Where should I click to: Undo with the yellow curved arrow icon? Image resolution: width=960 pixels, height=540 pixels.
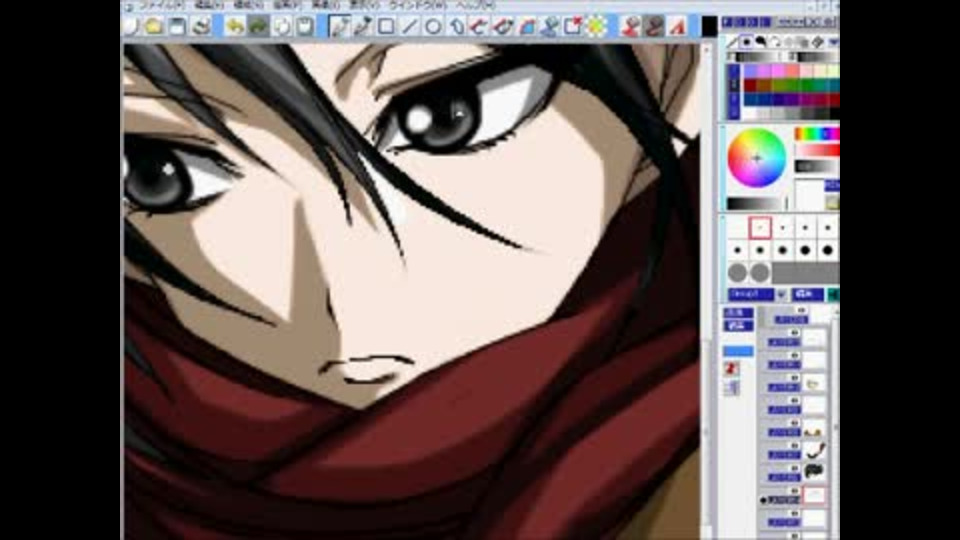pyautogui.click(x=234, y=26)
